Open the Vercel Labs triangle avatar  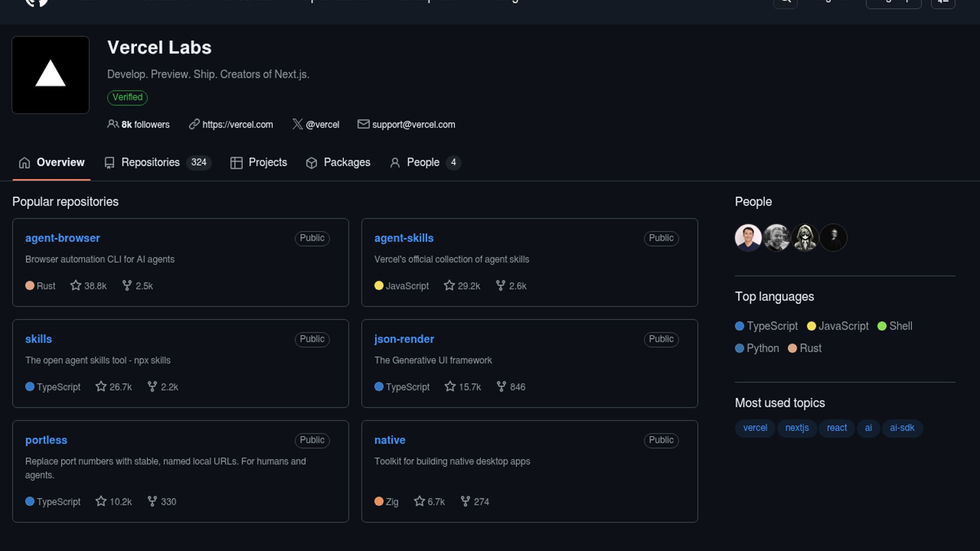coord(51,74)
